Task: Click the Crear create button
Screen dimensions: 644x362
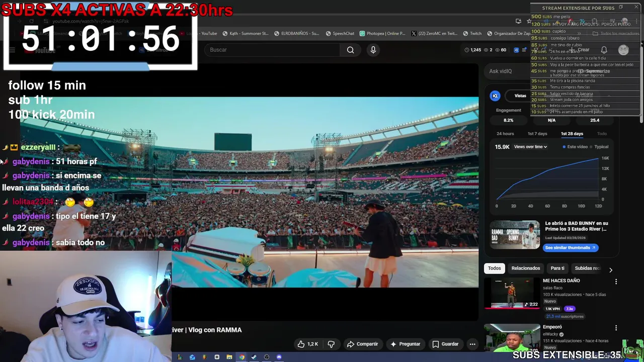Action: [x=579, y=50]
